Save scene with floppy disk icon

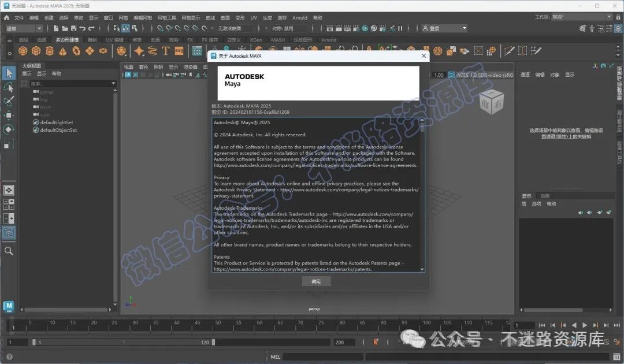[73, 28]
